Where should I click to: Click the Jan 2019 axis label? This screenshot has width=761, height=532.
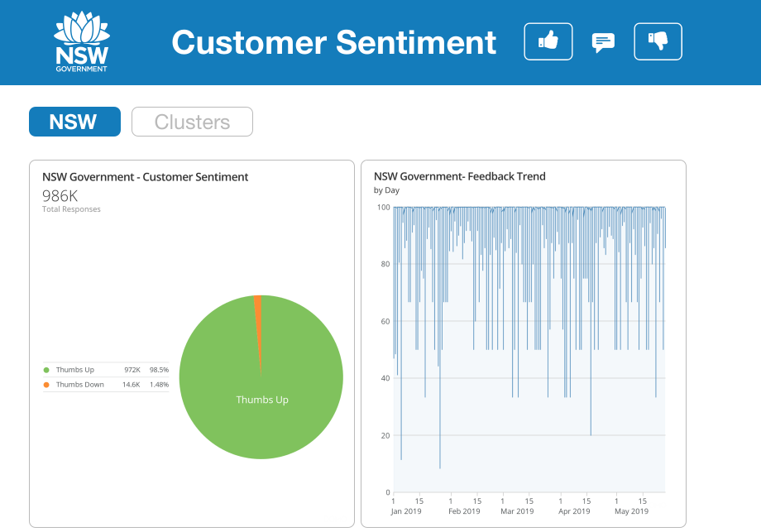pyautogui.click(x=406, y=511)
